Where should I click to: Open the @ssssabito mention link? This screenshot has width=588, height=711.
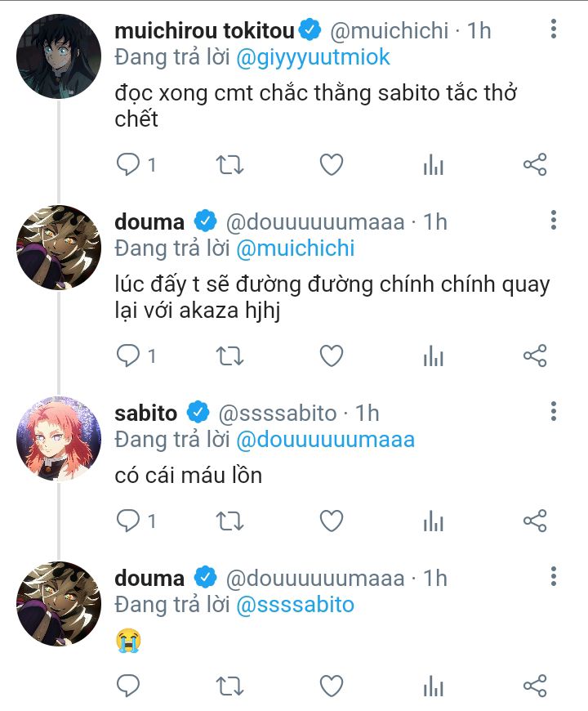295,605
